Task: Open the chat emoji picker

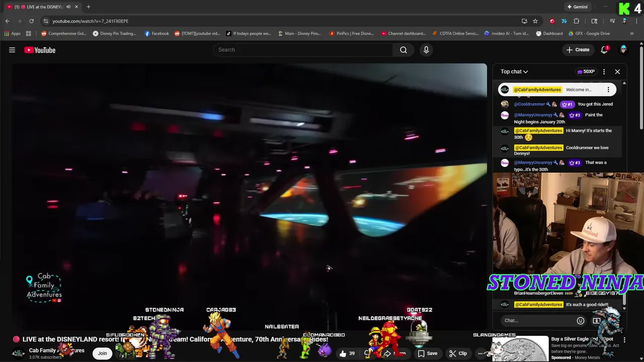Action: (x=581, y=320)
